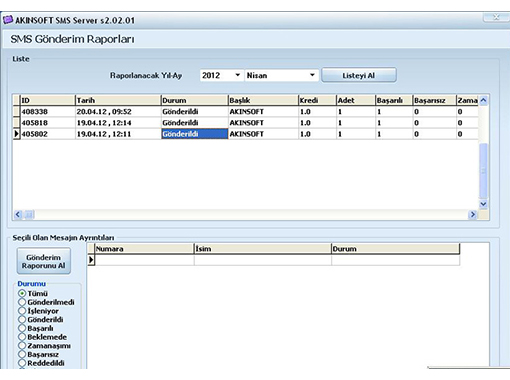Open the month dropdown showing Nisan
This screenshot has height=380, width=510.
pyautogui.click(x=281, y=75)
